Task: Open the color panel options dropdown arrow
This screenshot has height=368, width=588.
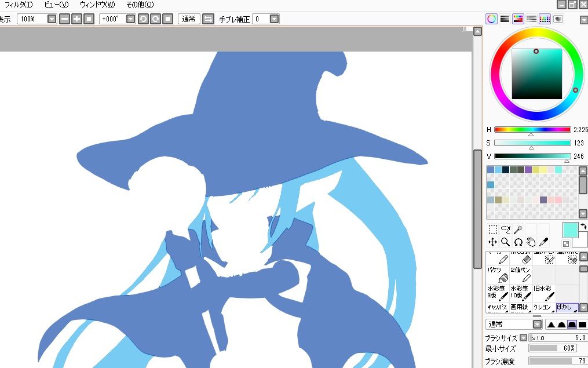Action: [584, 20]
